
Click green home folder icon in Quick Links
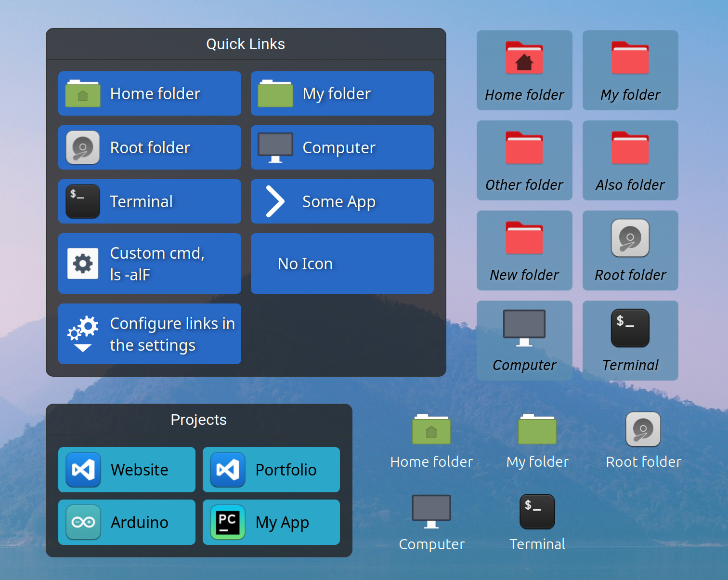click(x=83, y=93)
